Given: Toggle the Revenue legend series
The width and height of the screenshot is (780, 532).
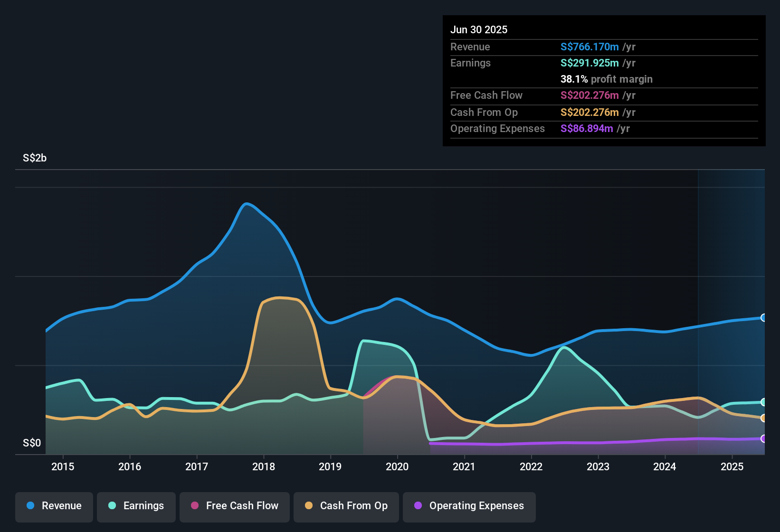Looking at the screenshot, I should tap(54, 506).
